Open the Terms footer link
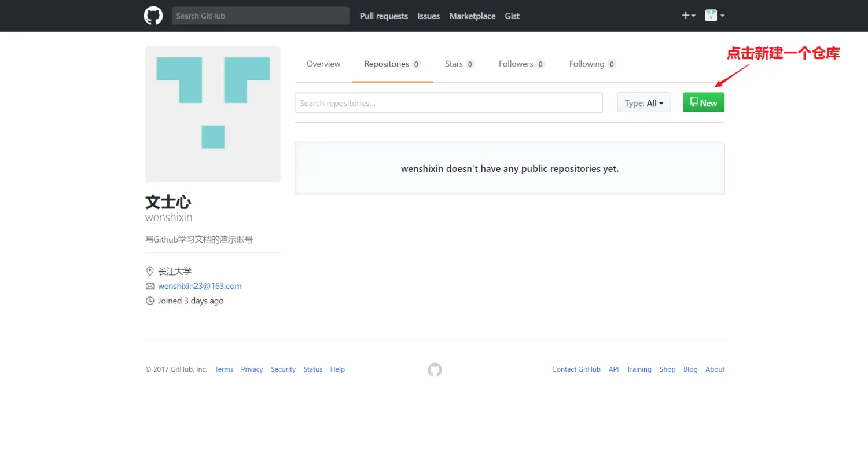Viewport: 868px width, 458px height. [224, 369]
